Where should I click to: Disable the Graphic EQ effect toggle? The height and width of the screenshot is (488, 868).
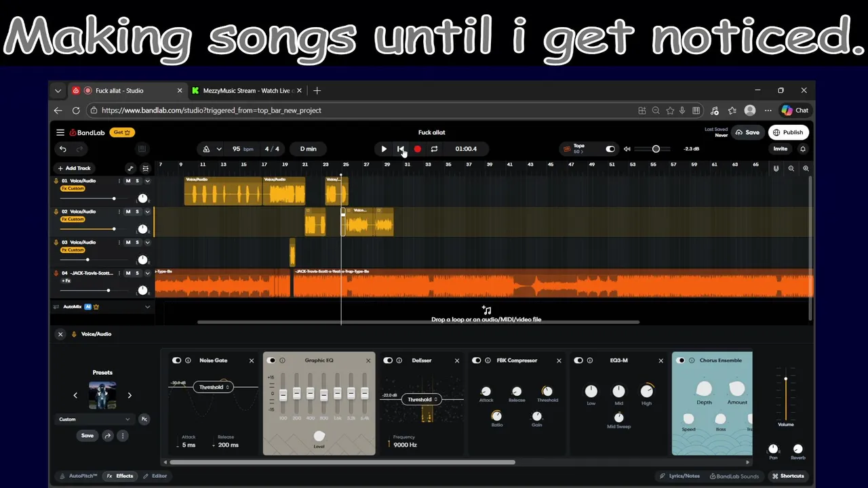(271, 361)
